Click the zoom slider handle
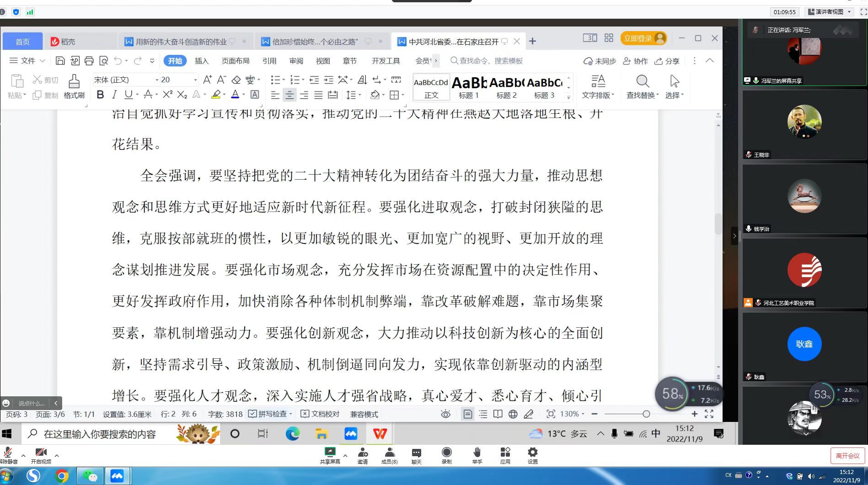868x485 pixels. pyautogui.click(x=646, y=414)
